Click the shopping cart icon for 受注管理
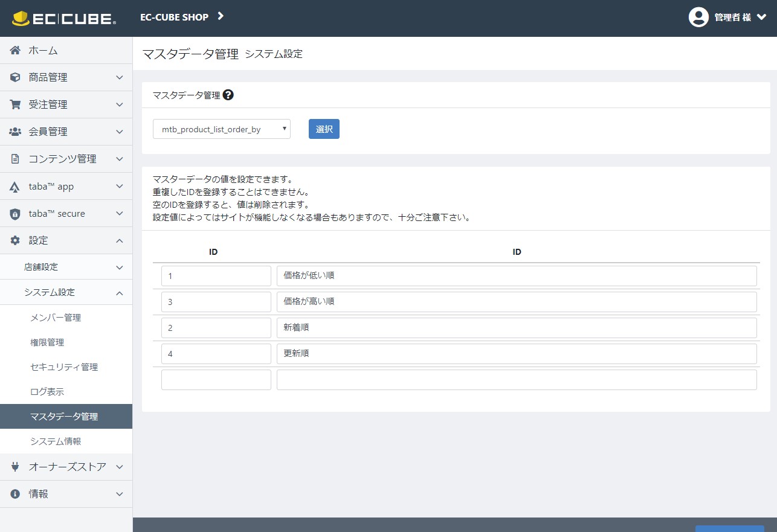 point(16,104)
